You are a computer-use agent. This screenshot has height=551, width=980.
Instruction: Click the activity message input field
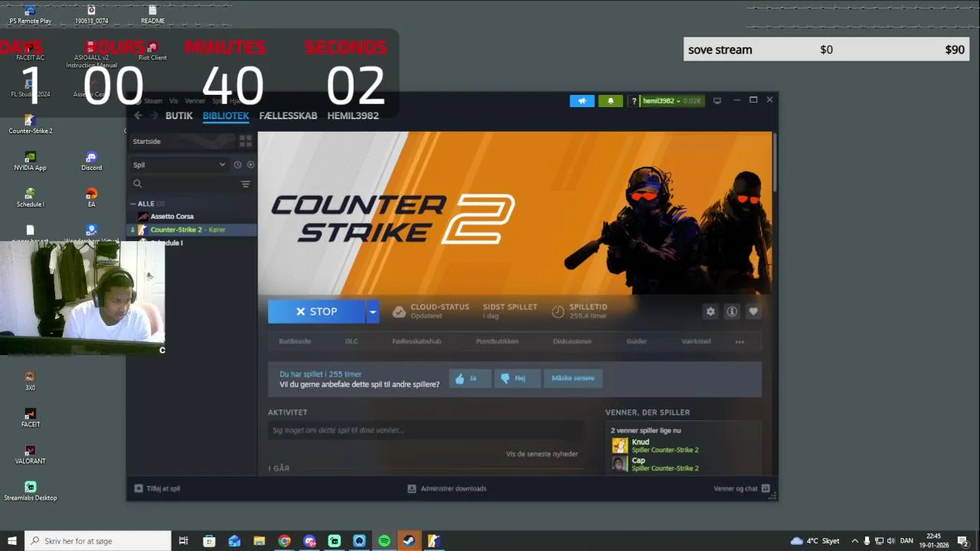[x=426, y=430]
